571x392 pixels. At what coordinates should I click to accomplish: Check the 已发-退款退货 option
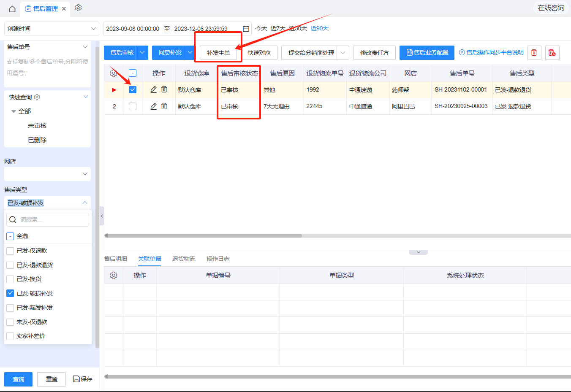click(10, 265)
